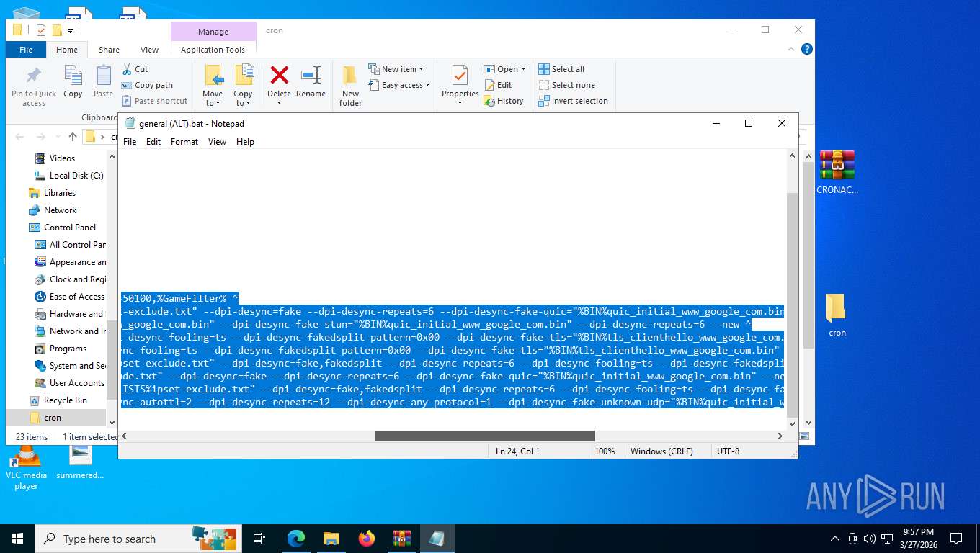
Task: Select Local Disk (C:) in navigation pane
Action: (76, 176)
